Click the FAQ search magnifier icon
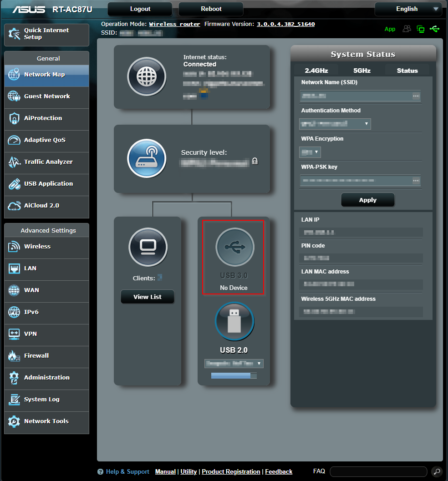The image size is (448, 481). (x=437, y=471)
